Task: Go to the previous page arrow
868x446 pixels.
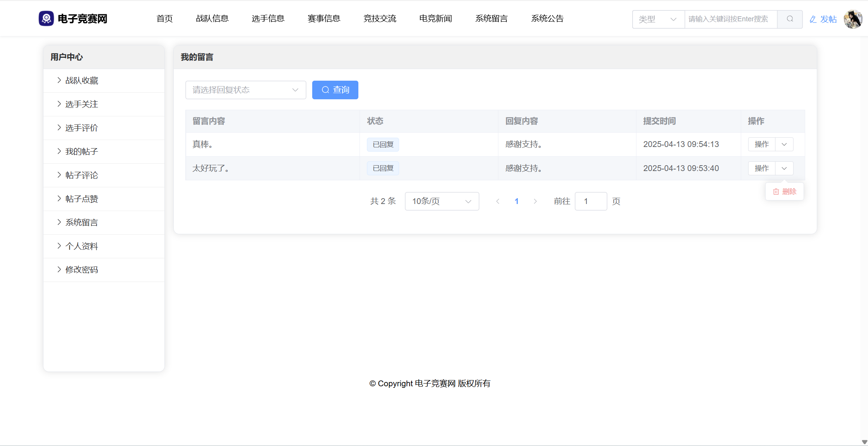Action: click(x=498, y=201)
